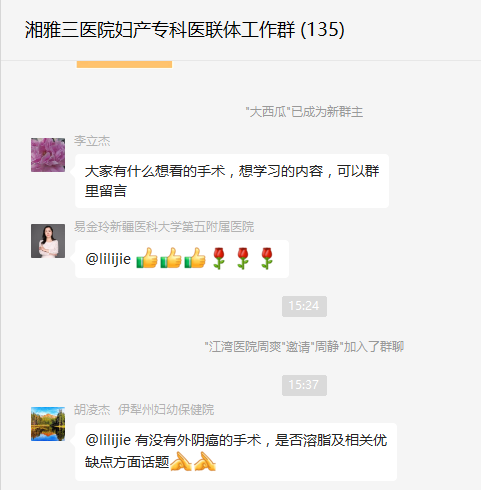Screen dimensions: 481x490
Task: Click the system notice "大西瓜"已成为新群主
Action: 304,112
